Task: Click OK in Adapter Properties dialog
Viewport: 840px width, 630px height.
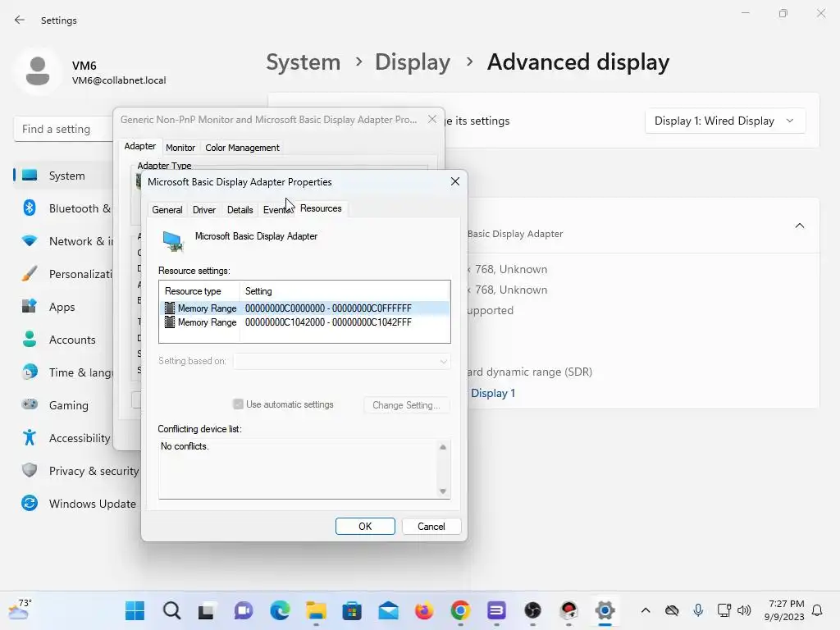Action: [x=365, y=526]
